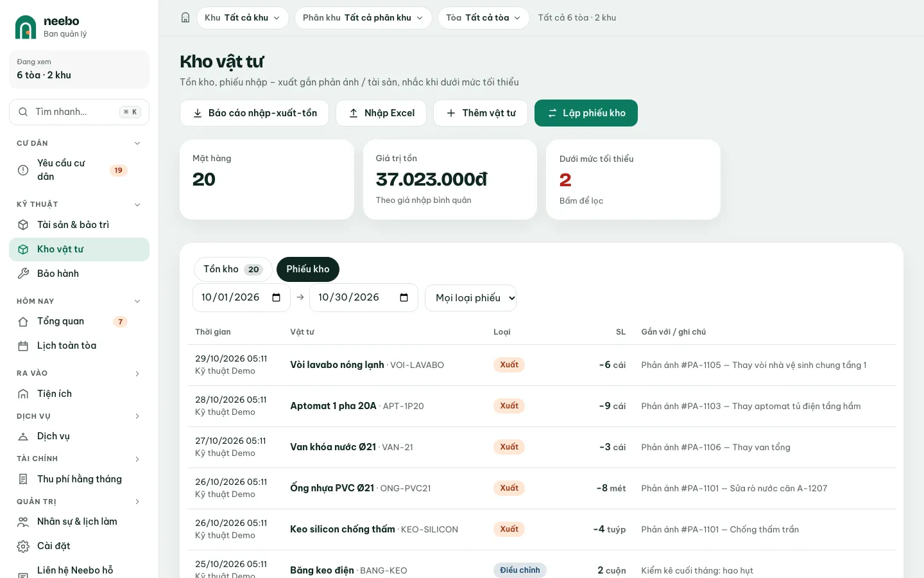Switch to the Tồn kho tab
Viewport: 924px width, 578px height.
[233, 269]
